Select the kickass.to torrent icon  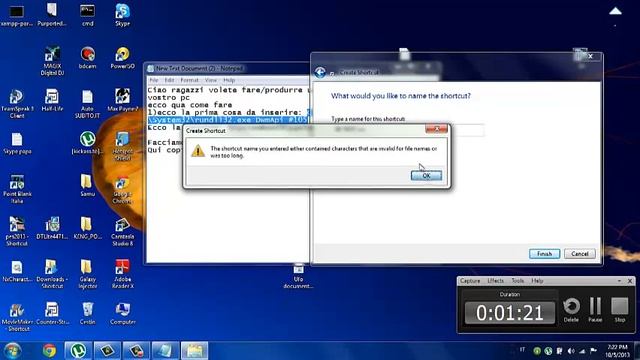(87, 143)
